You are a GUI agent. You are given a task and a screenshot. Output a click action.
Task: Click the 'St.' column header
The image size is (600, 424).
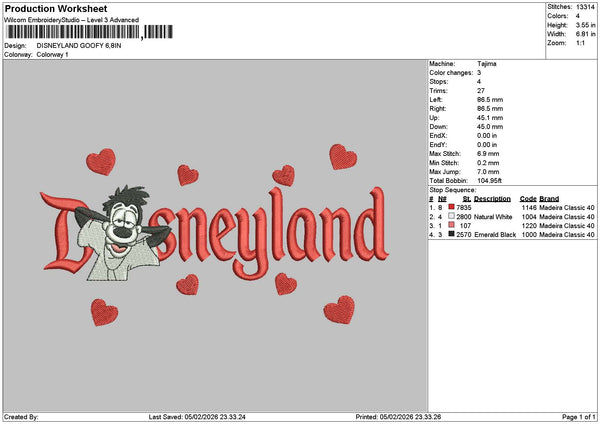point(467,199)
